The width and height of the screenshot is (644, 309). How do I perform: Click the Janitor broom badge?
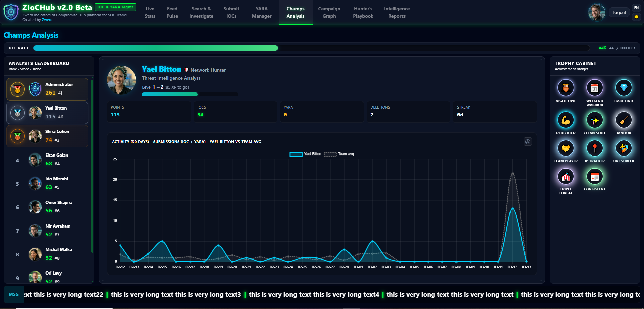tap(624, 120)
